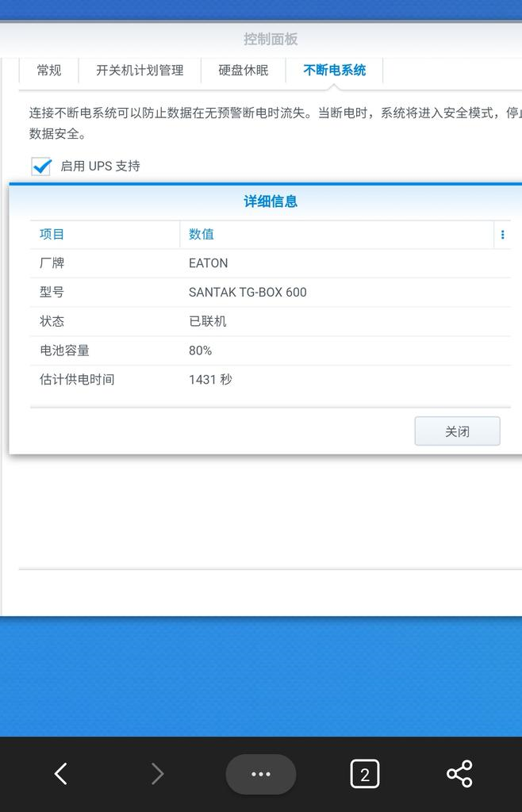Screen dimensions: 522x812
Task: Select the EATON value
Action: pos(208,263)
